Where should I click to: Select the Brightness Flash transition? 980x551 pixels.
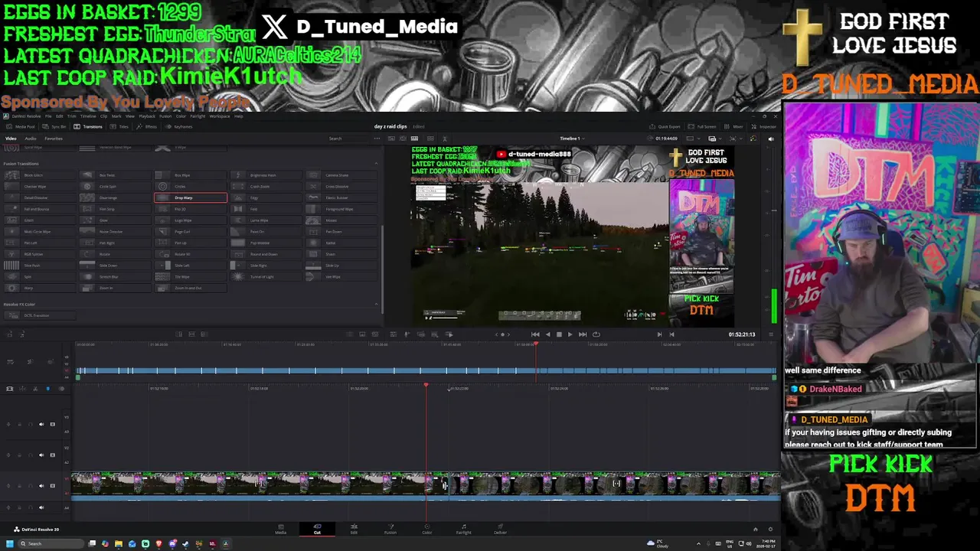(x=266, y=175)
